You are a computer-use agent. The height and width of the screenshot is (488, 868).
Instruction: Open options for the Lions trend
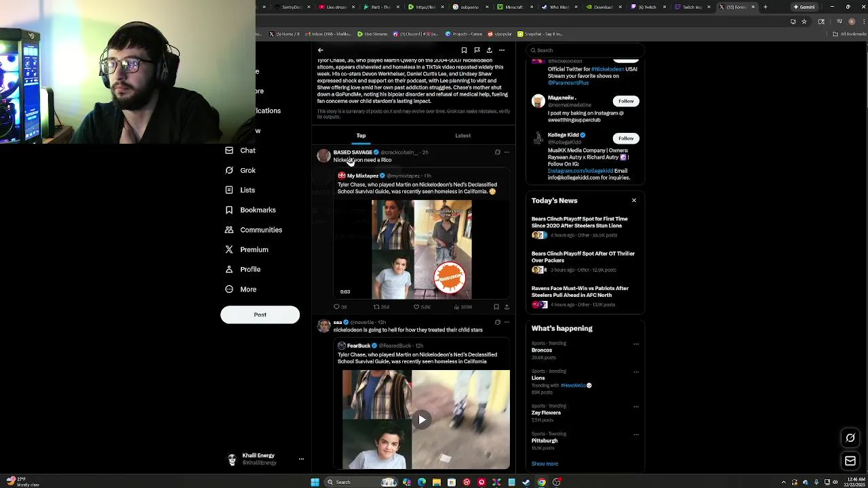[636, 371]
